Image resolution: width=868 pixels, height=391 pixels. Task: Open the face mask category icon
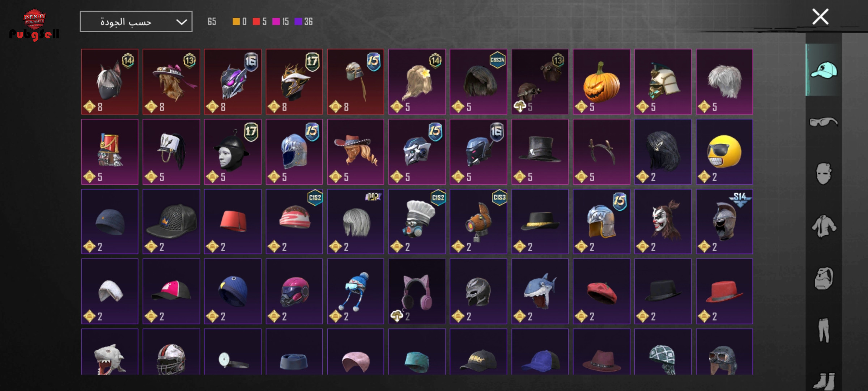point(824,174)
